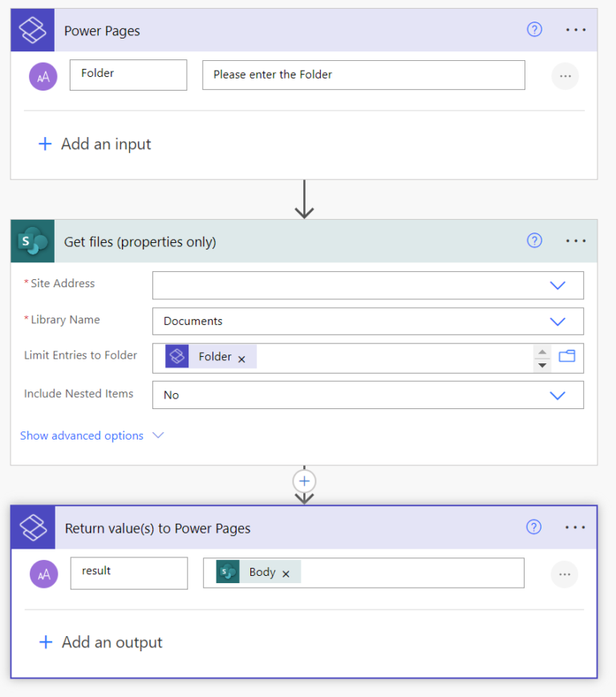Open the Library Name dropdown
616x697 pixels.
(558, 321)
